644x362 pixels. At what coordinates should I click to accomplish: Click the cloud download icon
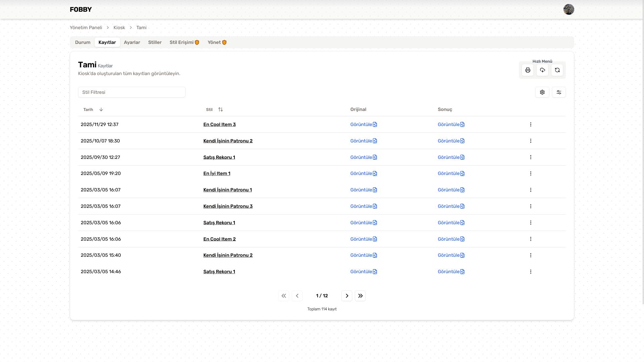click(x=542, y=70)
